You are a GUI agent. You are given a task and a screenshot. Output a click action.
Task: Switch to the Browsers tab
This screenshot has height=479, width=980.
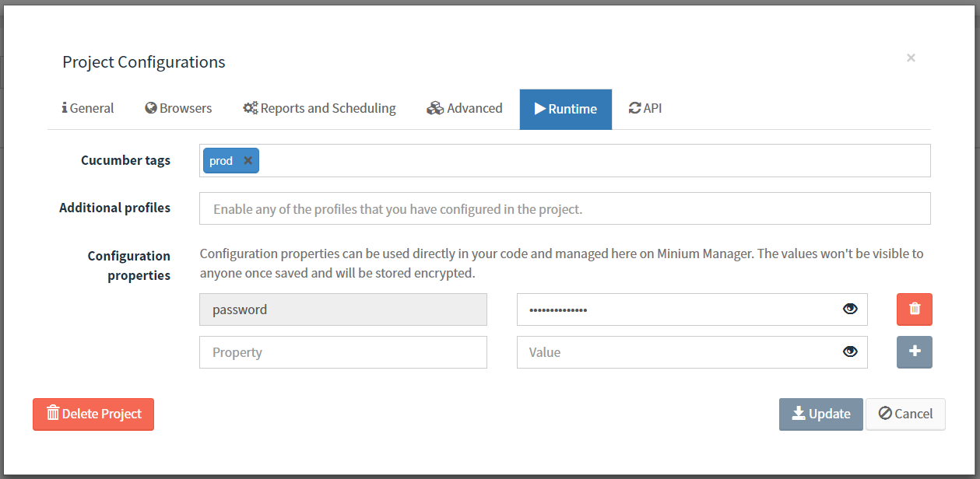(178, 109)
